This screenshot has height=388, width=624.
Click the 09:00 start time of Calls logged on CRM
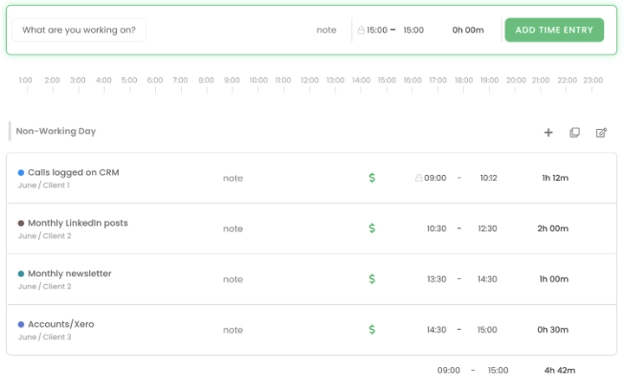(x=435, y=178)
